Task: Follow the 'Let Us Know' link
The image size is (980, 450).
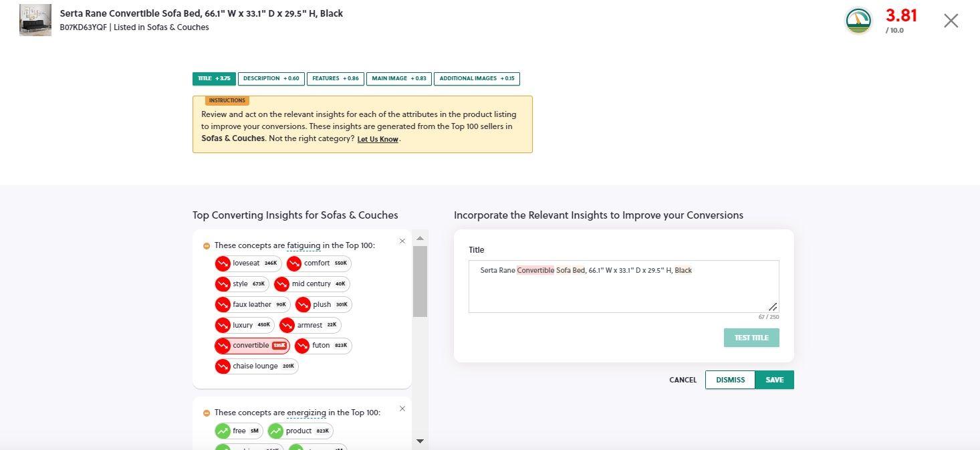Action: 378,139
